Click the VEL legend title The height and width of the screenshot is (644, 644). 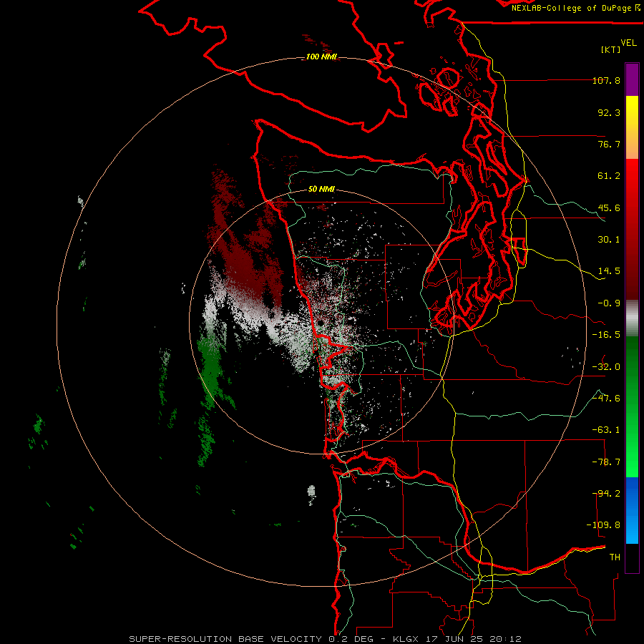(629, 43)
